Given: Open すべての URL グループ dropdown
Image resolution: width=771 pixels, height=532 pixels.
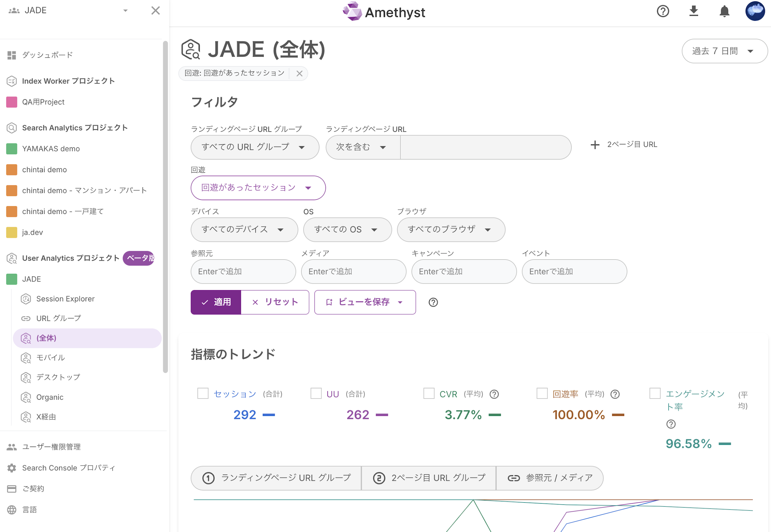Looking at the screenshot, I should point(255,147).
